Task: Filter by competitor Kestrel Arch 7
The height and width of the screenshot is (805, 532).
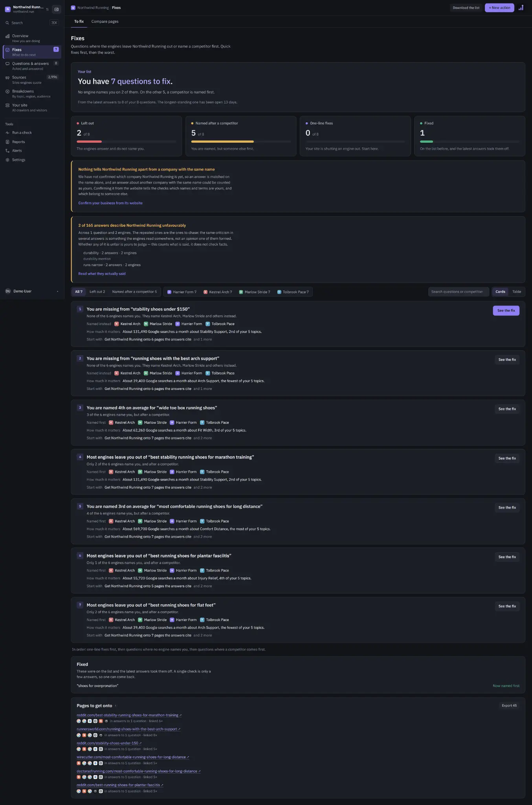Action: [x=218, y=292]
